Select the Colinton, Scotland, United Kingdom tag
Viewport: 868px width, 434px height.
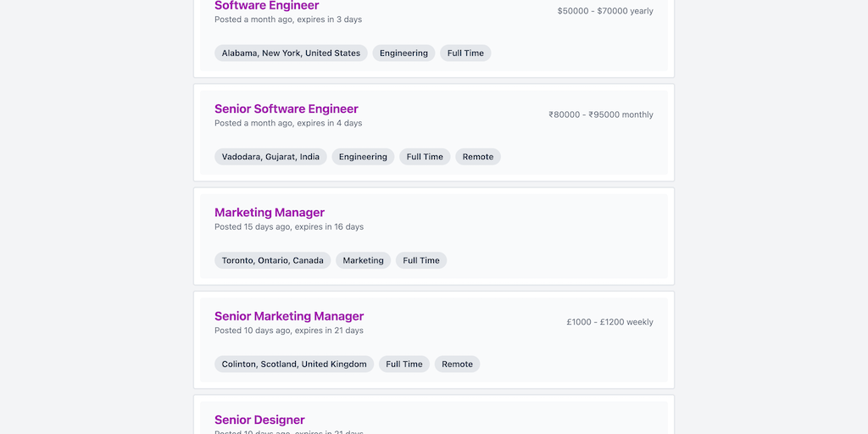point(294,364)
